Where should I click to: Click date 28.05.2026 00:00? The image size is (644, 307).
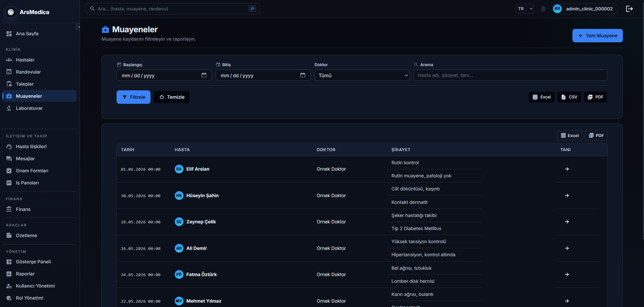pyautogui.click(x=141, y=222)
